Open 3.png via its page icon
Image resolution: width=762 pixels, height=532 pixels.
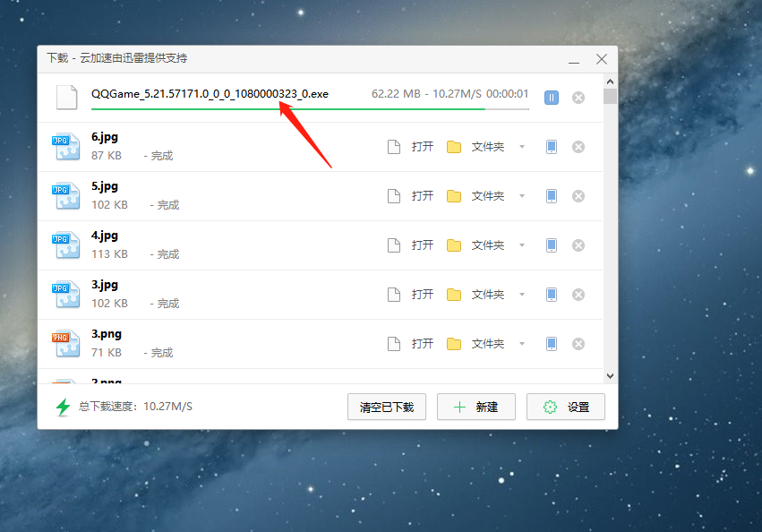pyautogui.click(x=394, y=344)
